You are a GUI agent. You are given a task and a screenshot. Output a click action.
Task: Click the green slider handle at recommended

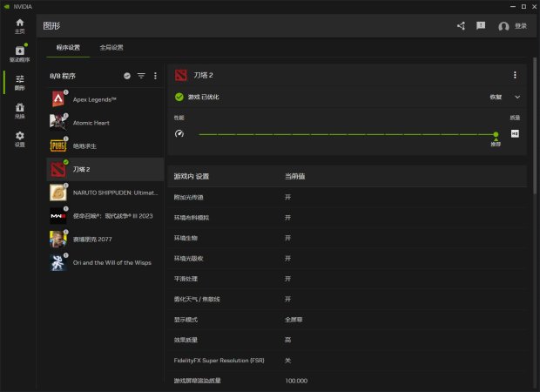(x=496, y=134)
